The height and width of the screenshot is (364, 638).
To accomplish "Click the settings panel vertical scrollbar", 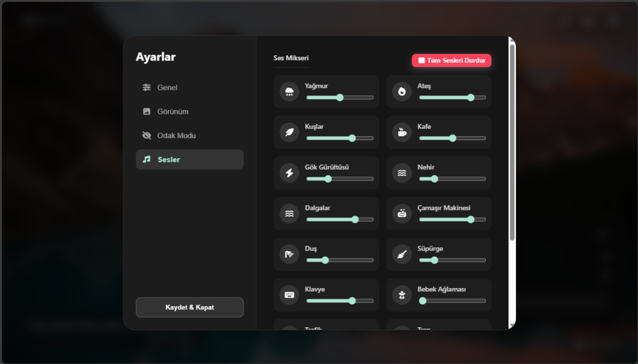I will coord(512,142).
